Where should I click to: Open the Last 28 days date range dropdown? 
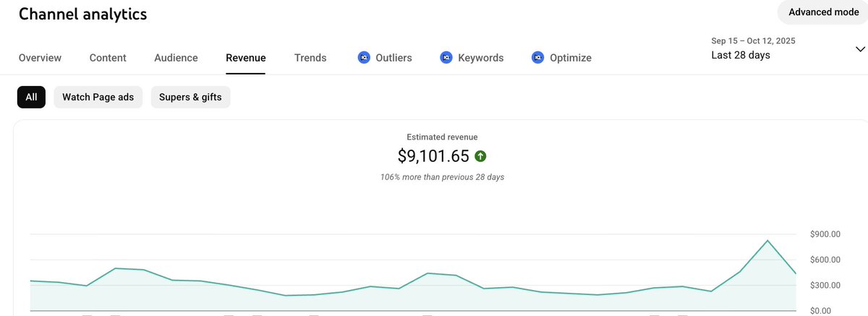point(788,48)
